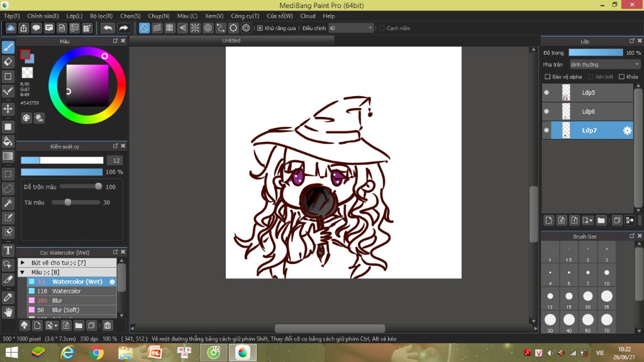The height and width of the screenshot is (362, 644).
Task: Select the Blur (Soft) brush
Action: 72,310
